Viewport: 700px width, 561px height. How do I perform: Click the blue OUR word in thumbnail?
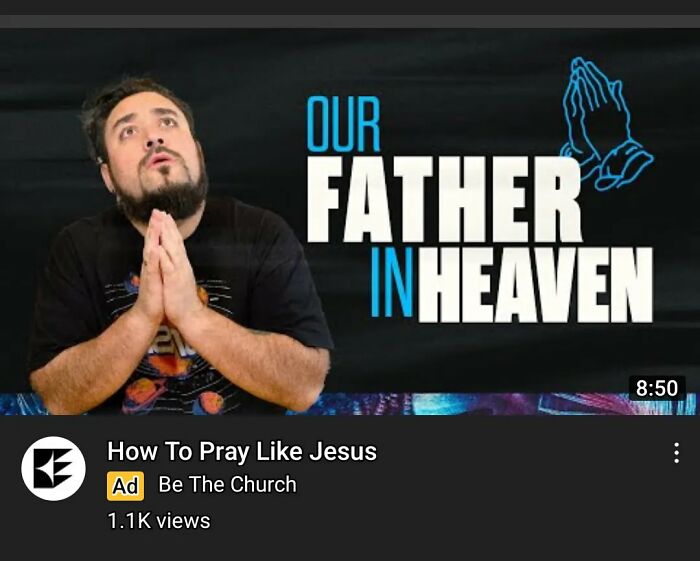point(343,124)
